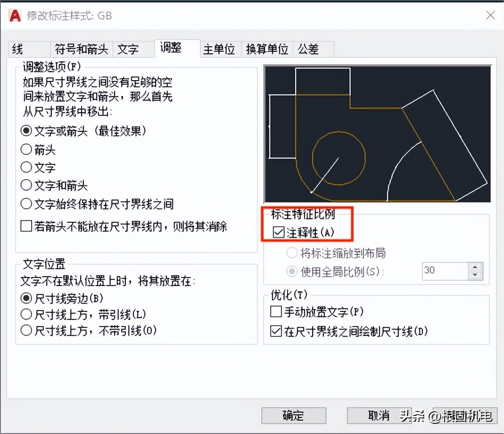Viewport: 504px width, 434px height.
Task: Open the 公差 tab
Action: [309, 49]
